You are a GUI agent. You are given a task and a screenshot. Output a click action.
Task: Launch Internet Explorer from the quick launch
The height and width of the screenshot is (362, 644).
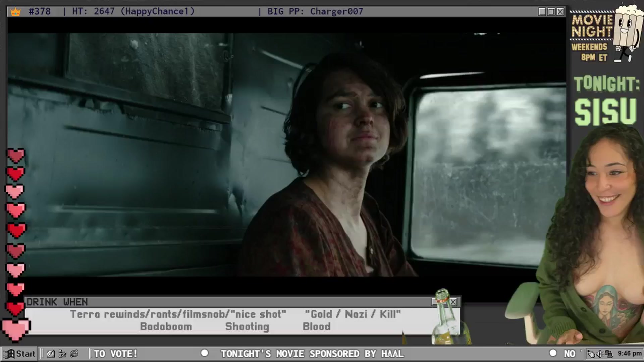point(74,354)
